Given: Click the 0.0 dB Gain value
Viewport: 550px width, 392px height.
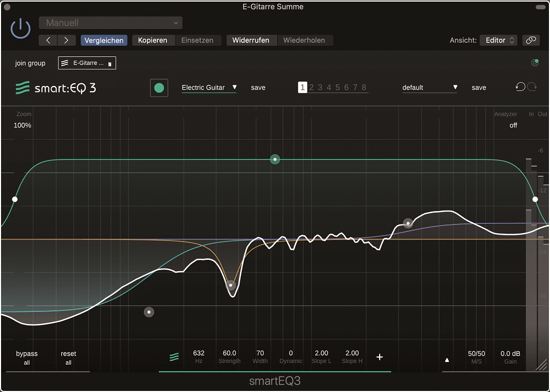Looking at the screenshot, I should pyautogui.click(x=510, y=354).
